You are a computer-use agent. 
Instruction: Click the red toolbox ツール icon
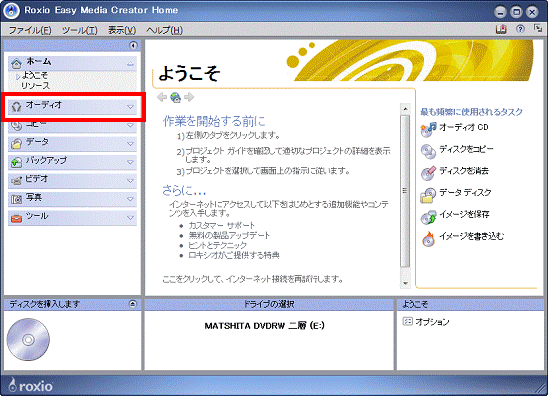(x=16, y=218)
